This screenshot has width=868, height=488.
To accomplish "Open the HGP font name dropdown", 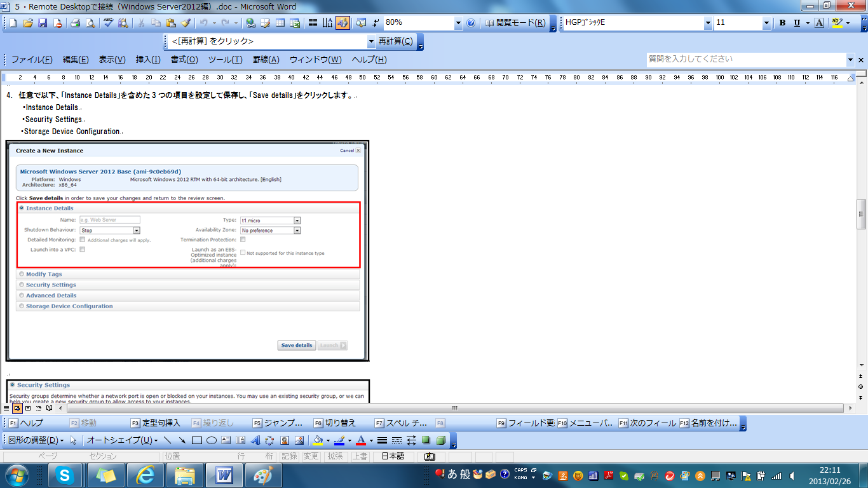I will click(x=708, y=23).
